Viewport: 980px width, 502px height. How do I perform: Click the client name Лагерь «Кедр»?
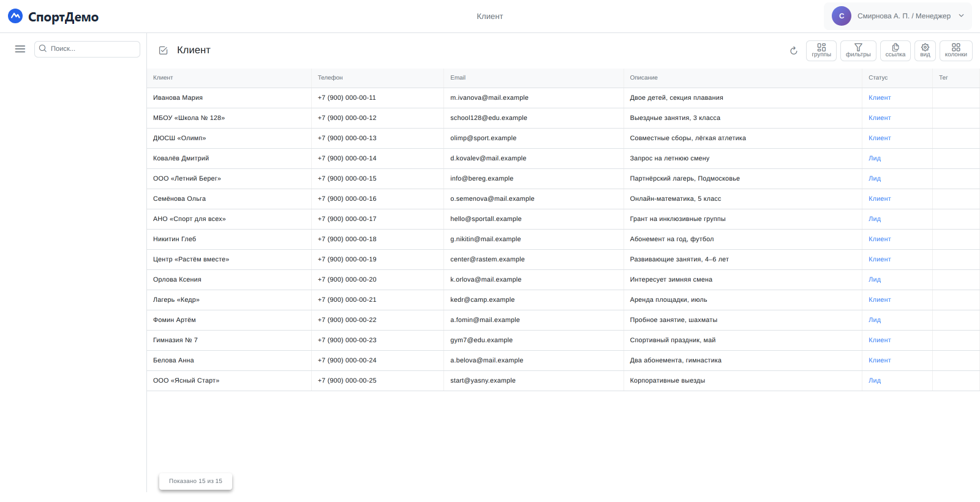click(176, 300)
